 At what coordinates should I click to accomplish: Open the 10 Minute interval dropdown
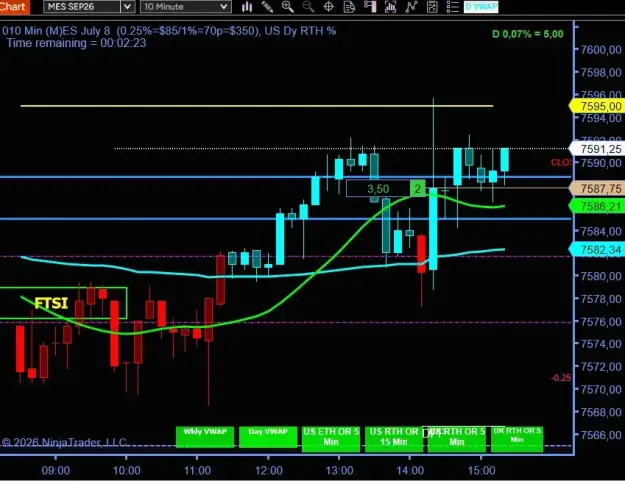tap(186, 7)
